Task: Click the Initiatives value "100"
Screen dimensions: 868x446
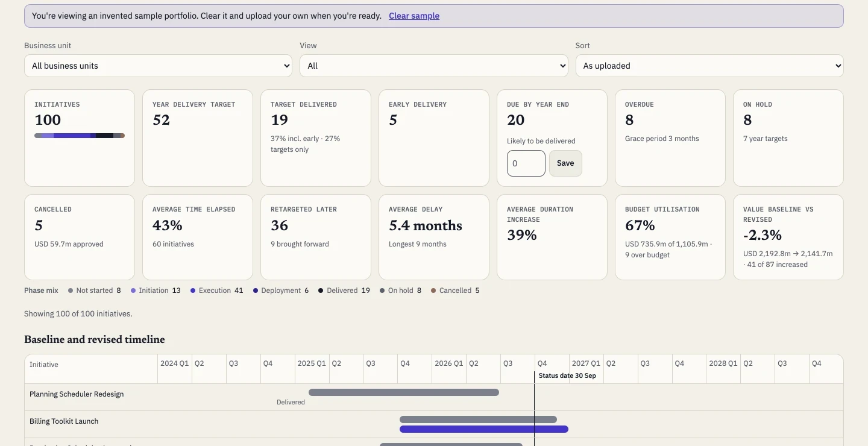Action: click(48, 120)
